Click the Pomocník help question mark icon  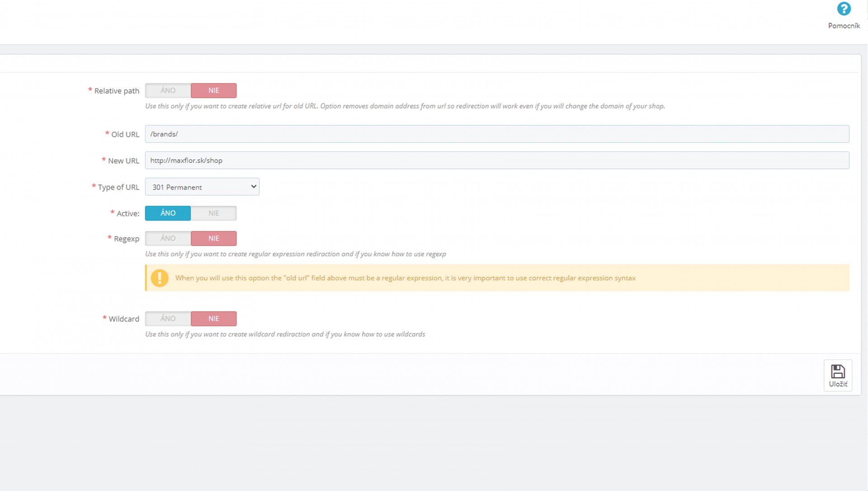[844, 9]
